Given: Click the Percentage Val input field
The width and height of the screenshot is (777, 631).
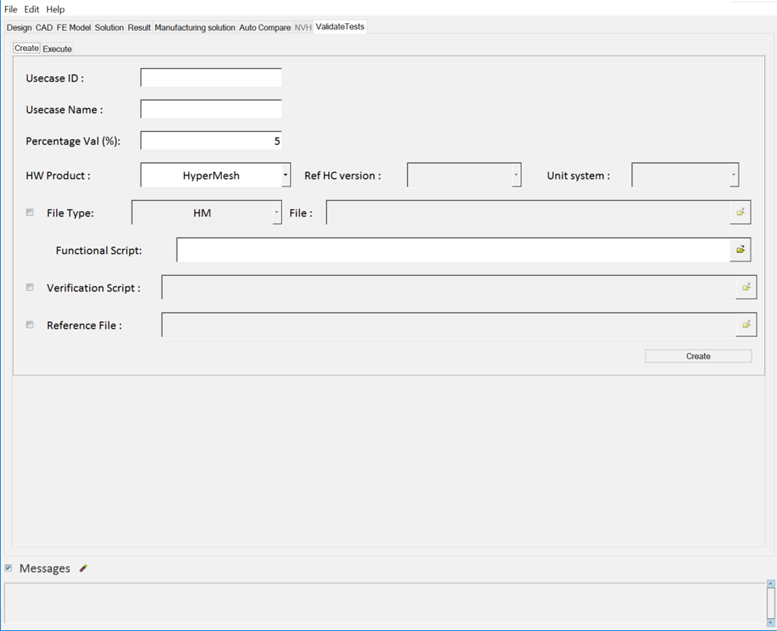Looking at the screenshot, I should (x=211, y=141).
